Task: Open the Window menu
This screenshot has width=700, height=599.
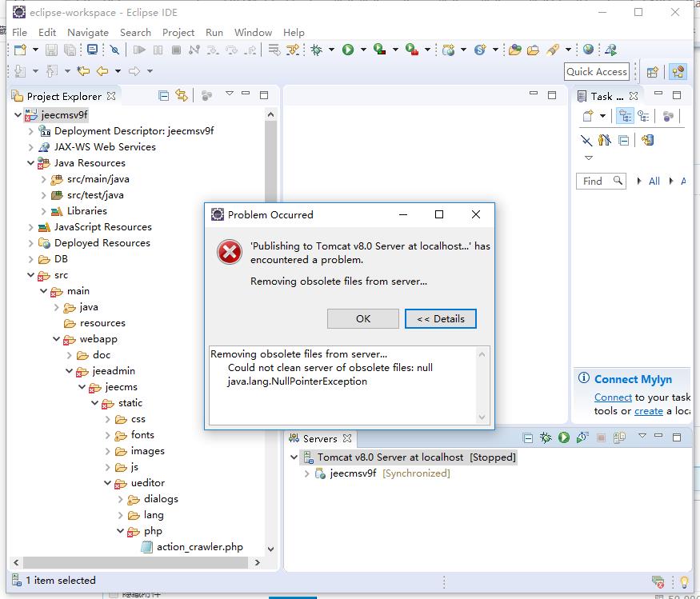Action: pos(253,32)
